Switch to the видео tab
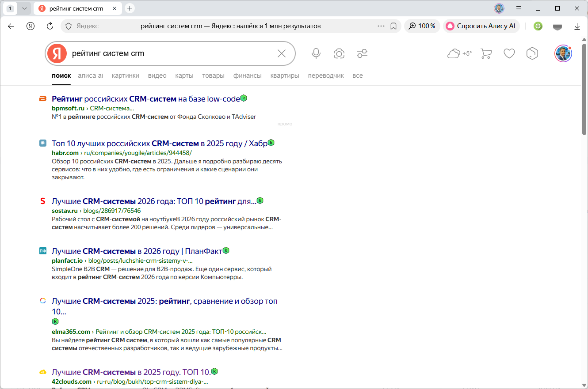 157,76
